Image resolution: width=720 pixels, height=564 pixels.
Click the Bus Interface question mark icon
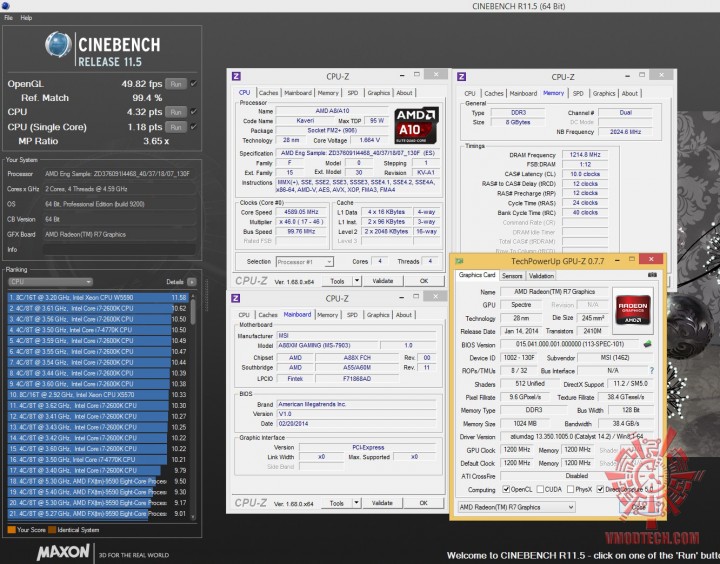(x=652, y=370)
